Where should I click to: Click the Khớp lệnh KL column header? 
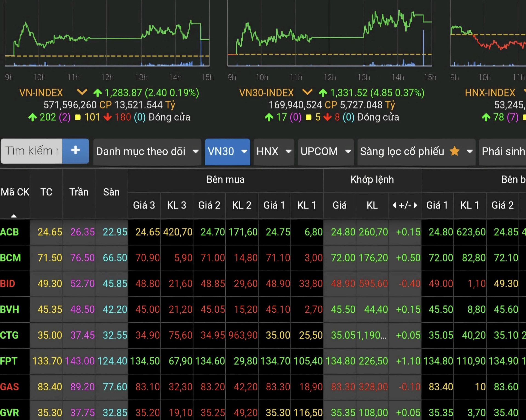(372, 205)
